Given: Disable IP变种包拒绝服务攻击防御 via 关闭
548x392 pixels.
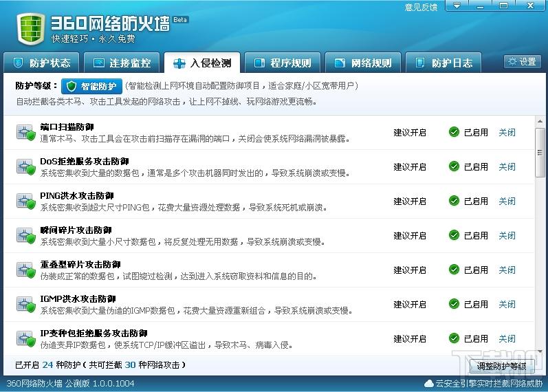Looking at the screenshot, I should 507,338.
